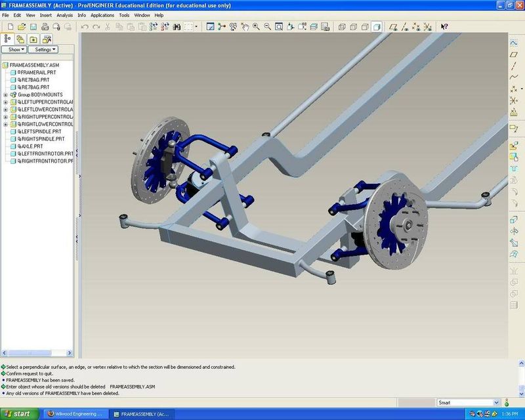Toggle wireframe display mode
The height and width of the screenshot is (420, 525).
coord(342,27)
